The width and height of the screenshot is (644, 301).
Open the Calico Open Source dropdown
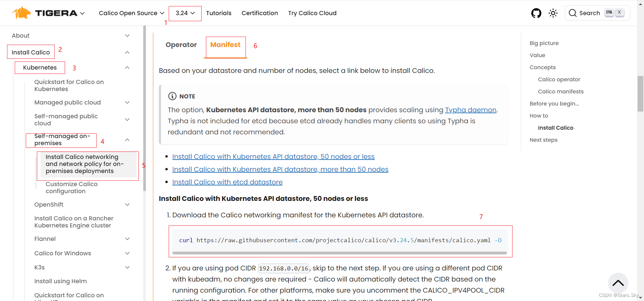(131, 13)
